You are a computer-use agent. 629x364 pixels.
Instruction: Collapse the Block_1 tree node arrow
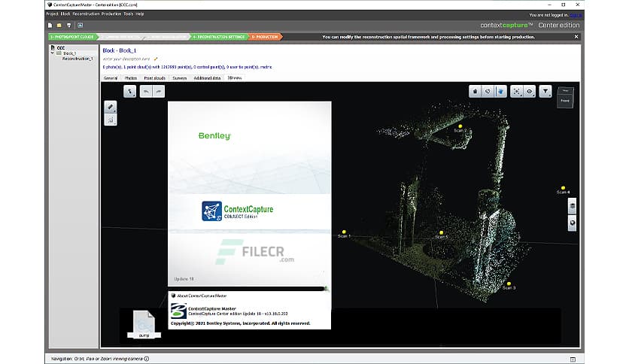pos(52,53)
